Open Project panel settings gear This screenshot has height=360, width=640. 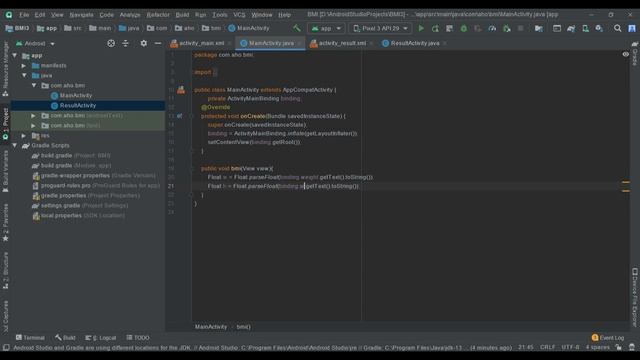pos(144,43)
